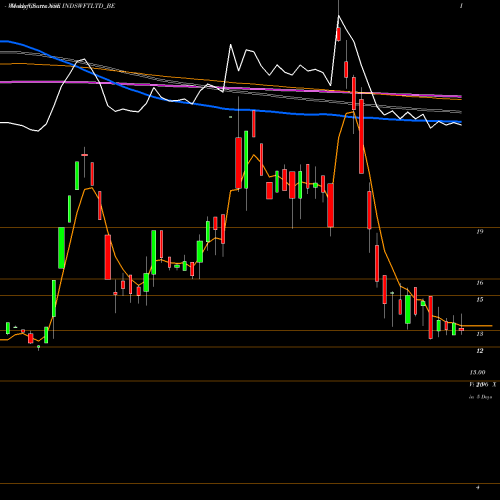Click the 'in 0 Days' text
Image resolution: width=500 pixels, height=500 pixels.
pos(480,397)
